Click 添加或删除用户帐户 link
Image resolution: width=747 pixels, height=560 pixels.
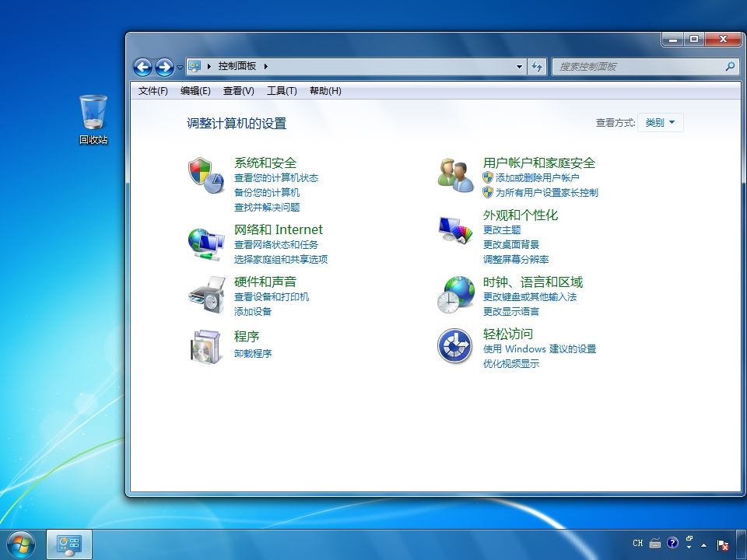point(538,177)
